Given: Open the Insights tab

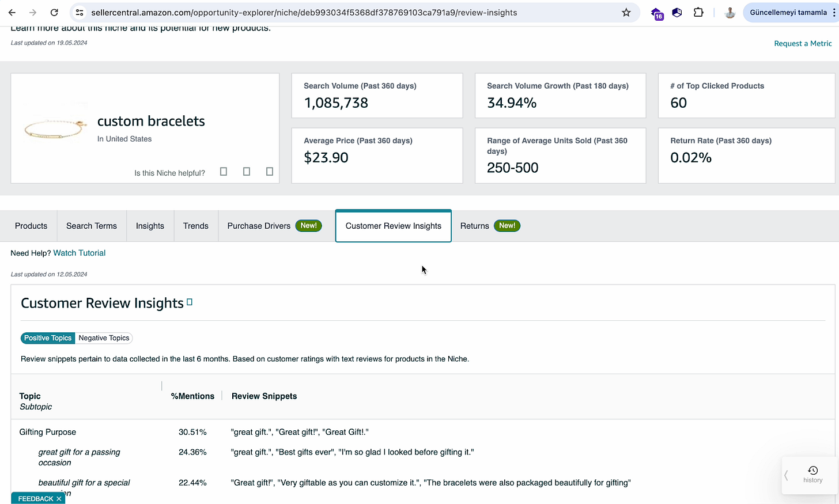Looking at the screenshot, I should pyautogui.click(x=150, y=226).
